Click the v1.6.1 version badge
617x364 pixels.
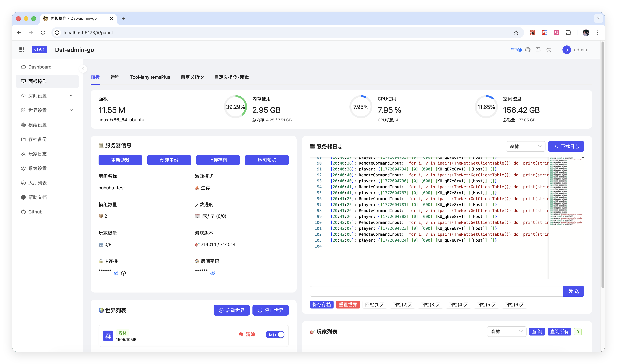[39, 50]
